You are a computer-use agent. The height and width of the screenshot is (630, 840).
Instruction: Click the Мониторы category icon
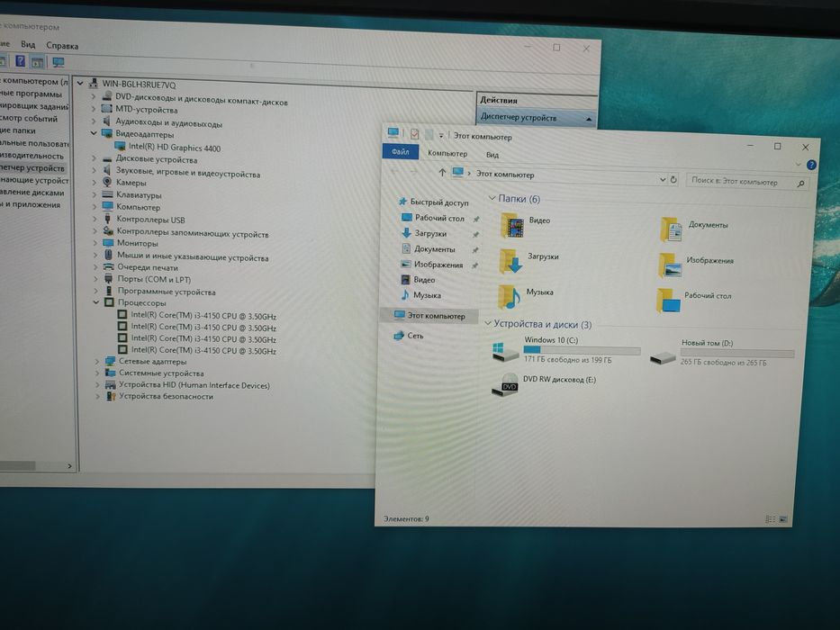click(108, 242)
